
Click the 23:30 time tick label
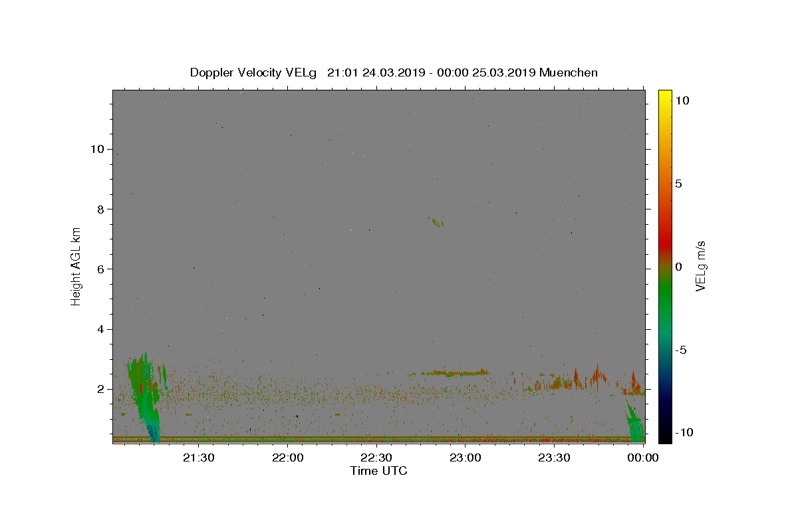553,458
